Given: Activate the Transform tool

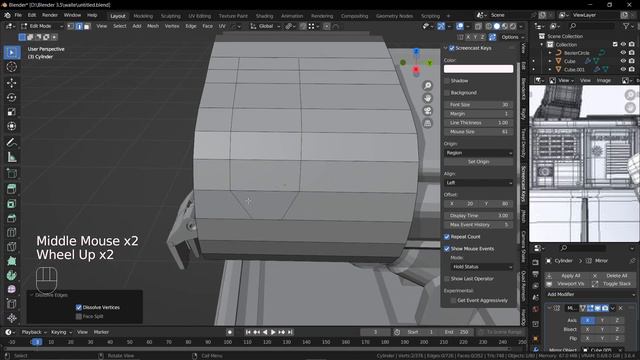Looking at the screenshot, I should [x=11, y=126].
